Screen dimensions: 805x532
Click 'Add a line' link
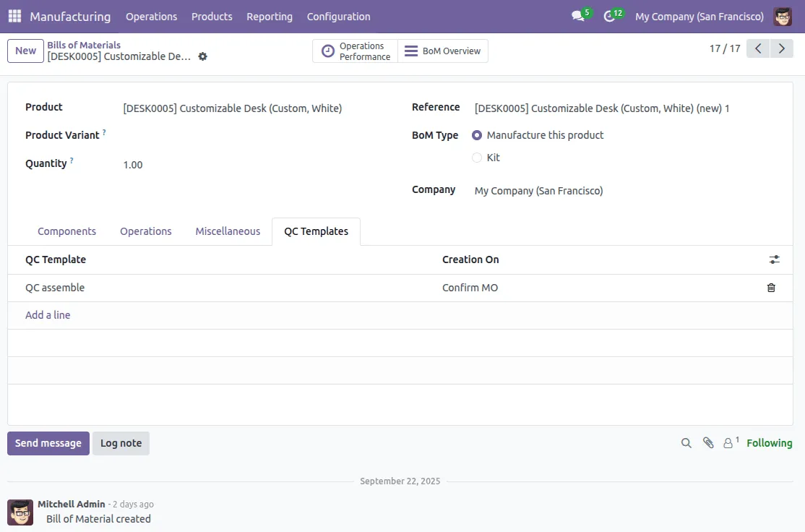tap(48, 315)
